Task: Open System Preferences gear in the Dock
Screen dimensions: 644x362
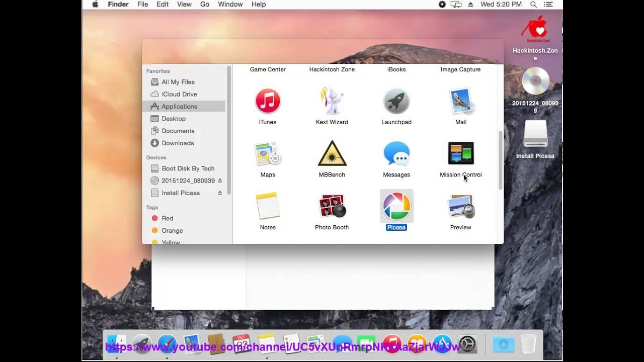Action: (467, 344)
